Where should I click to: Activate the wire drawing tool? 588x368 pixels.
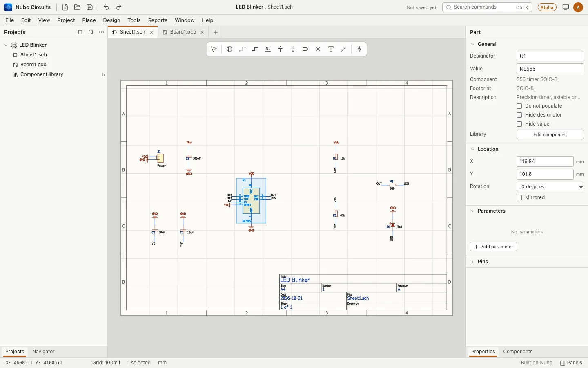point(242,49)
